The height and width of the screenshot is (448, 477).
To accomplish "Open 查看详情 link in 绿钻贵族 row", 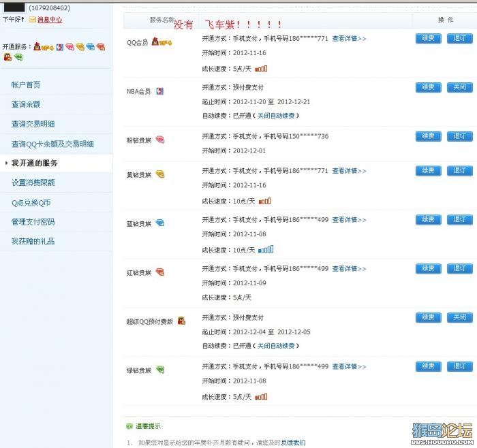I will click(x=349, y=366).
